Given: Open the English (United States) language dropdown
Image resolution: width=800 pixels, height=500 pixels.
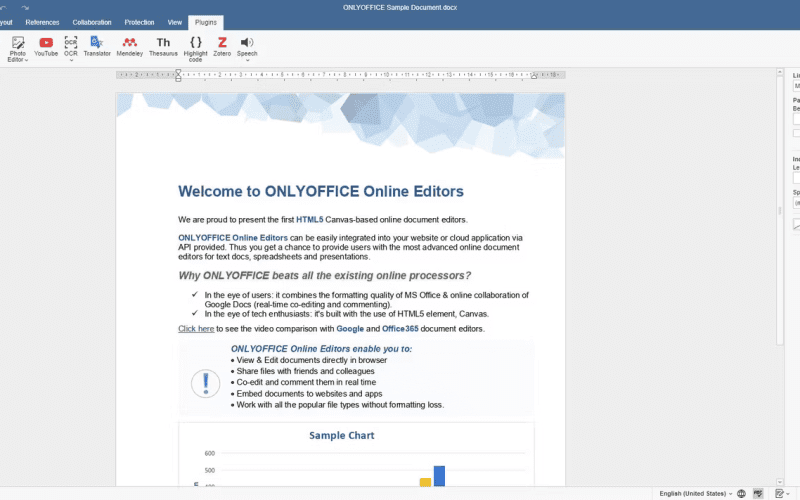Looking at the screenshot, I should coord(695,493).
